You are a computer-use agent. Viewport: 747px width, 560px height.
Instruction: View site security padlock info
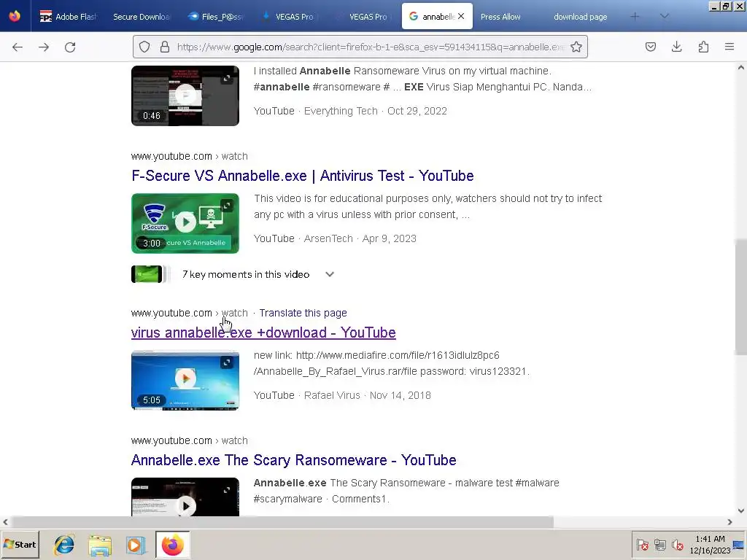point(165,47)
